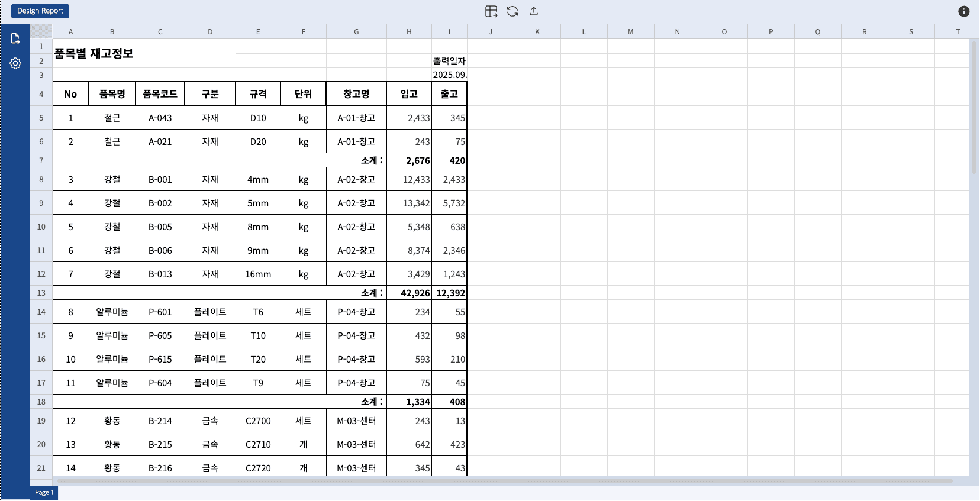This screenshot has height=501, width=980.
Task: Click the '창고명' header cell
Action: [356, 94]
